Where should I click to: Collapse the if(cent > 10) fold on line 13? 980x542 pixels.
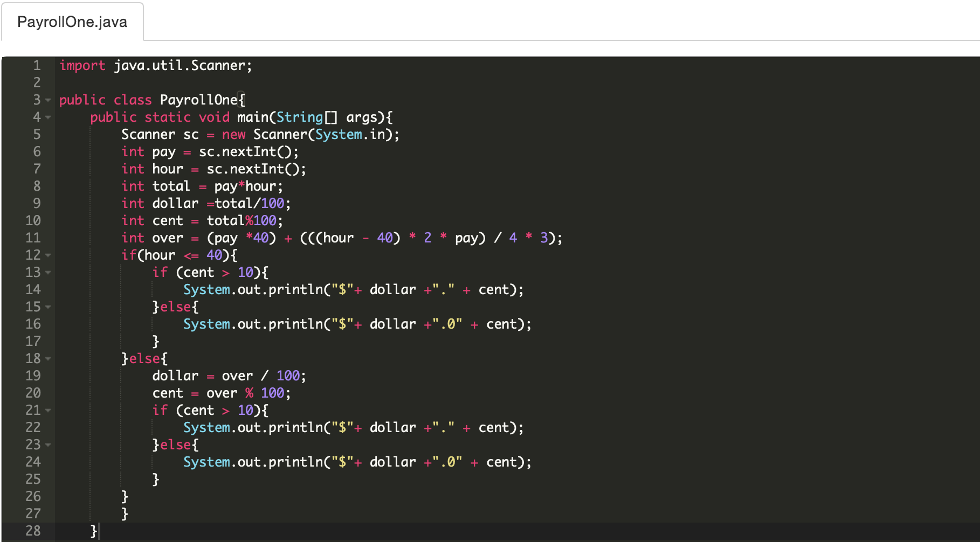(47, 272)
